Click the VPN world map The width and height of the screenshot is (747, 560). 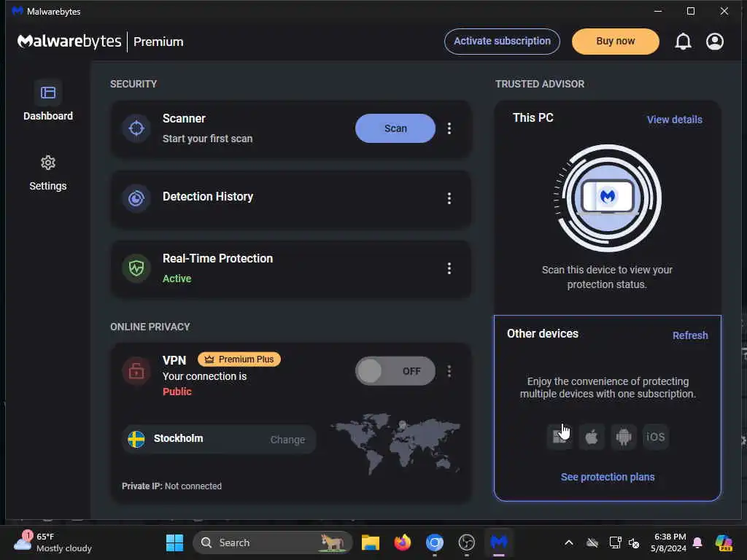396,443
